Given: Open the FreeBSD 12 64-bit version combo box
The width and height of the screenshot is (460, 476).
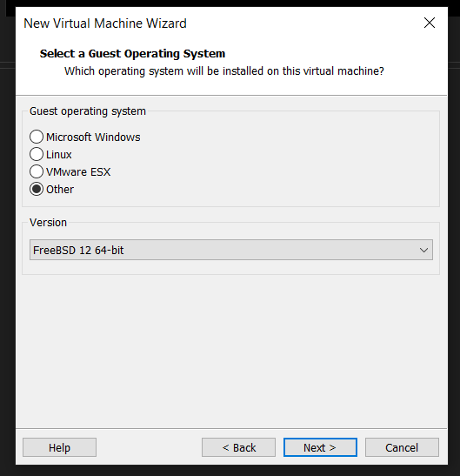Looking at the screenshot, I should coord(231,250).
